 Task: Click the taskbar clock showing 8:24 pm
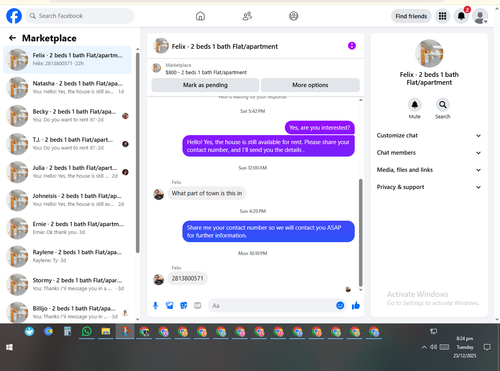[x=465, y=347]
